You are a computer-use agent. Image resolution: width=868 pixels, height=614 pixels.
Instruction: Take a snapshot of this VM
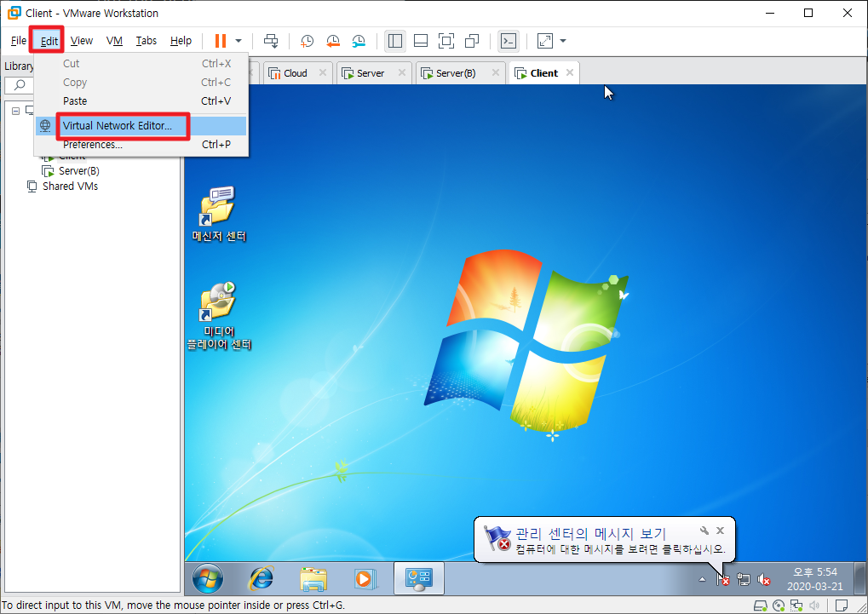click(307, 41)
